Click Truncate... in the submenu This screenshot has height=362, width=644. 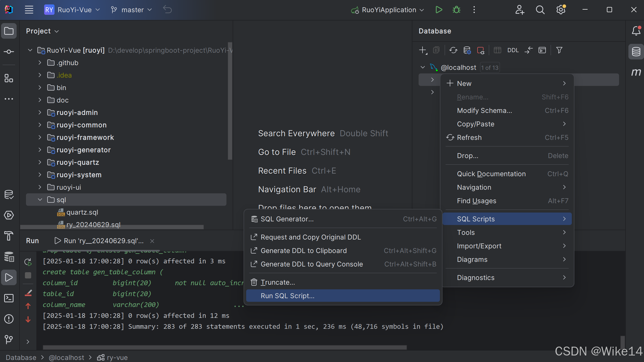343,282
